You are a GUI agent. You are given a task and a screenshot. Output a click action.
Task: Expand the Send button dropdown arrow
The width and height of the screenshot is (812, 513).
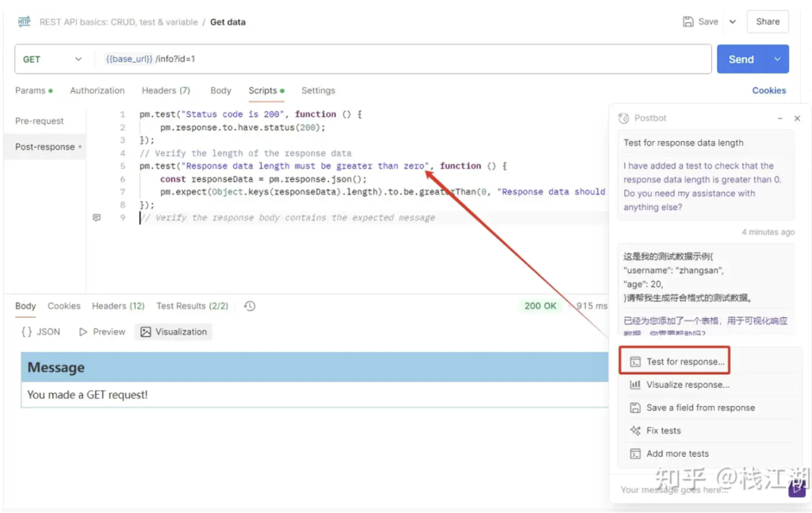pos(777,59)
